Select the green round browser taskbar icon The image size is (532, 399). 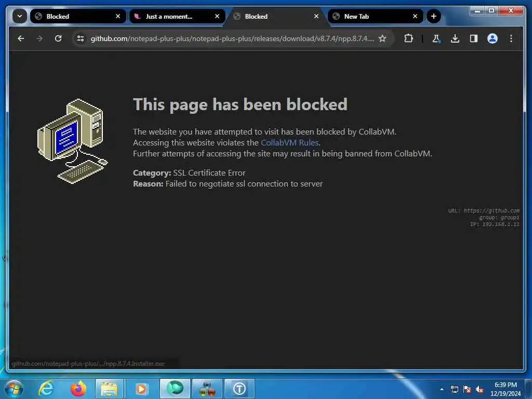pos(175,389)
